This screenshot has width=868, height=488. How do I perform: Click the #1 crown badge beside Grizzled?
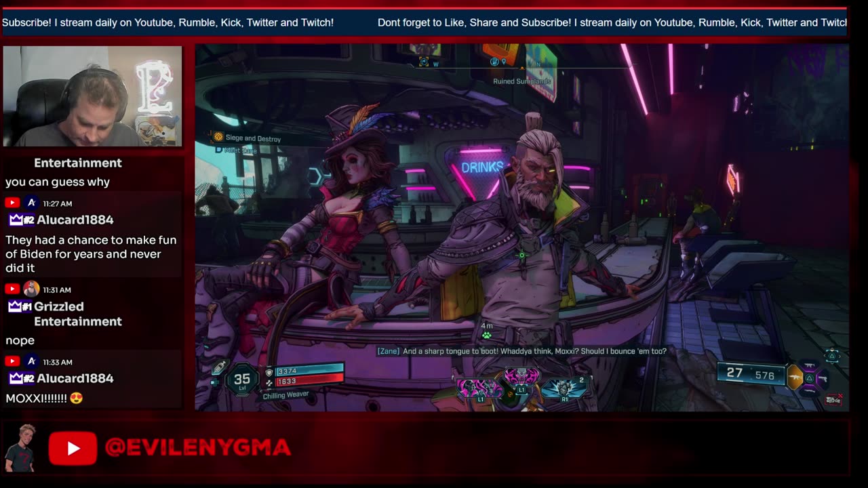tap(20, 306)
